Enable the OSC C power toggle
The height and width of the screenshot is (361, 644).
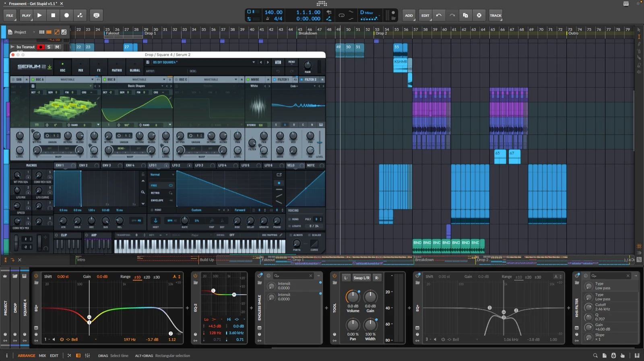176,80
